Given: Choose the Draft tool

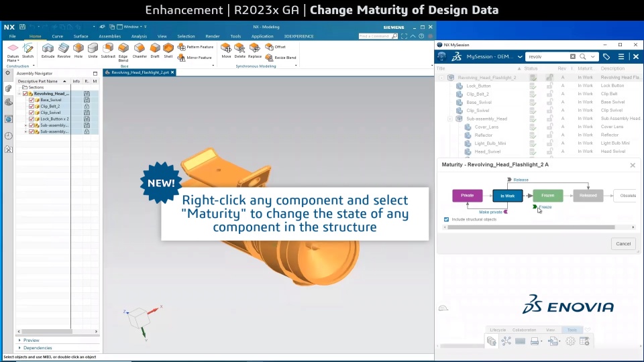Looking at the screenshot, I should coord(155,50).
